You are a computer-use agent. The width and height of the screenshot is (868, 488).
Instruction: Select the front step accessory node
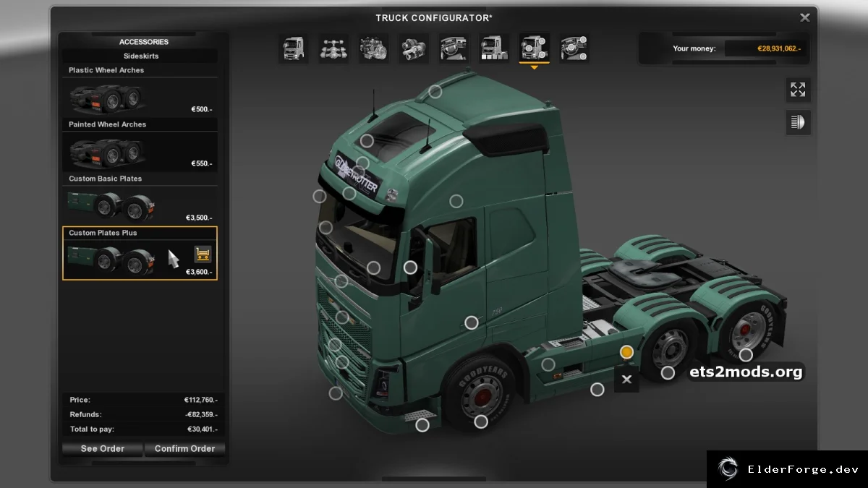pos(422,426)
